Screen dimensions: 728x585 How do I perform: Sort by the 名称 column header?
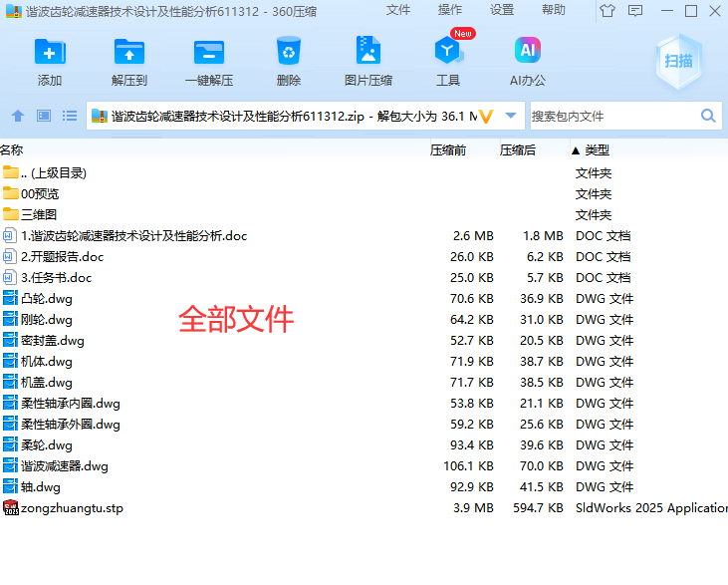12,149
